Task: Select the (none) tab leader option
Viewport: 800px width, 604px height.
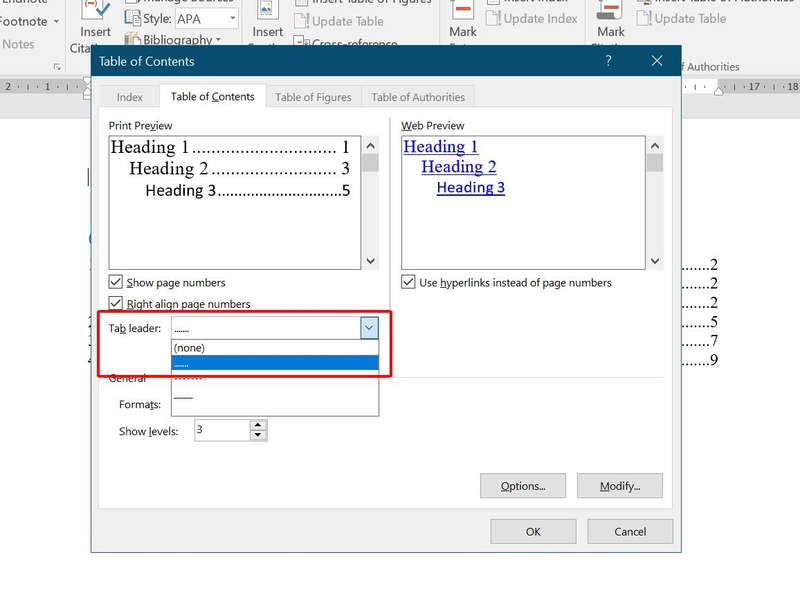Action: [275, 348]
